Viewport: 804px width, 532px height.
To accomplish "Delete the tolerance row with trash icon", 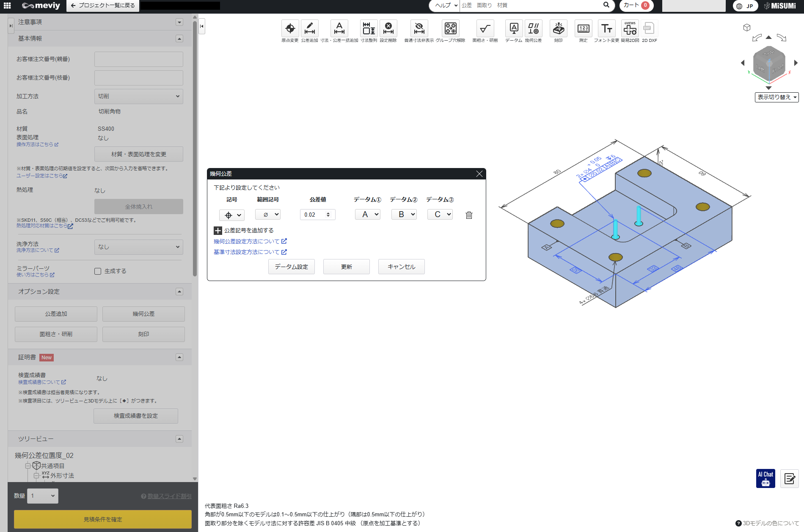I will click(x=469, y=215).
